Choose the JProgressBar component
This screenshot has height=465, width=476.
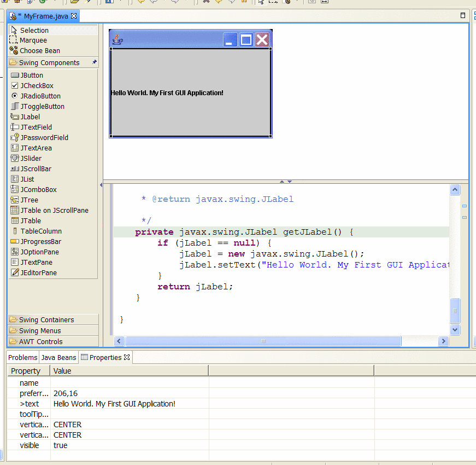pyautogui.click(x=40, y=242)
